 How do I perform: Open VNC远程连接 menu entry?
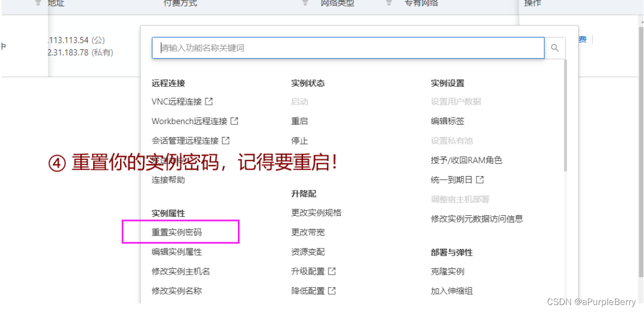(177, 101)
